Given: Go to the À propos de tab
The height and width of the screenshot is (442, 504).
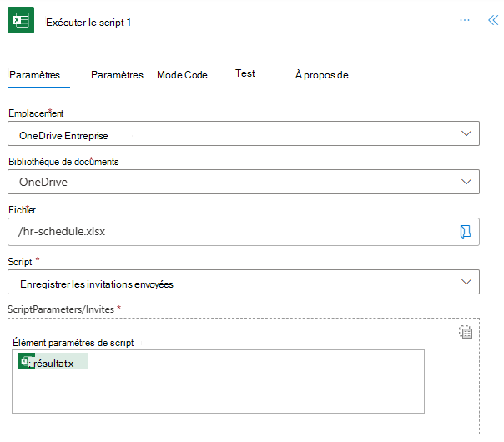Looking at the screenshot, I should tap(321, 75).
